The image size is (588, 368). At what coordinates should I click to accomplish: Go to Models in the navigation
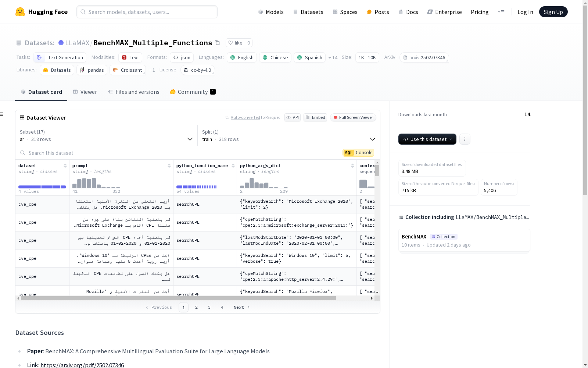click(x=271, y=12)
